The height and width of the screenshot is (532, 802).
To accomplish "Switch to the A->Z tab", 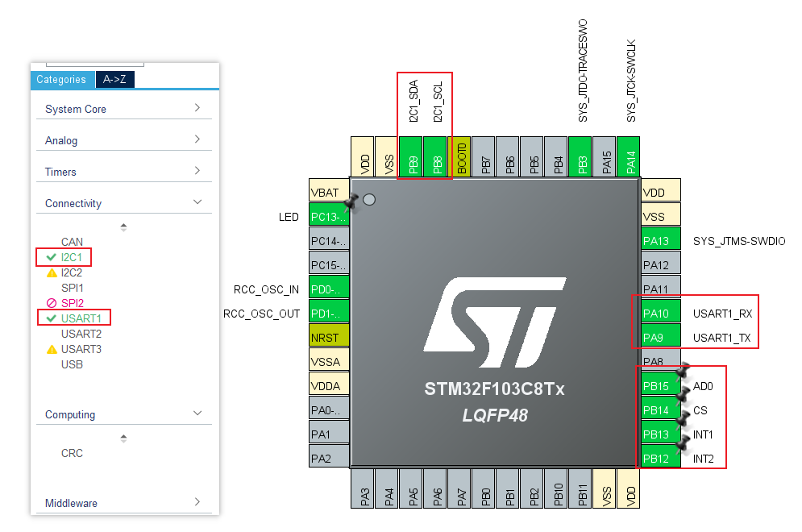I will [x=114, y=79].
